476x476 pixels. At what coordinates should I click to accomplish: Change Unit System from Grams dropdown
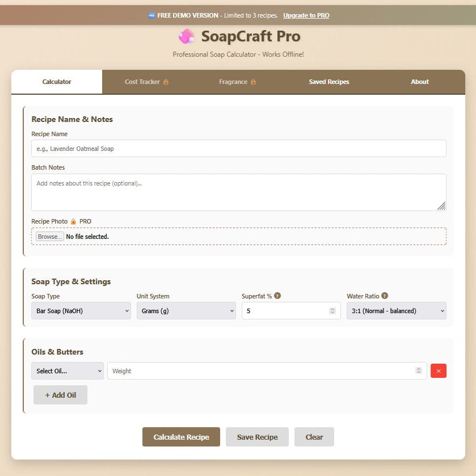(186, 311)
